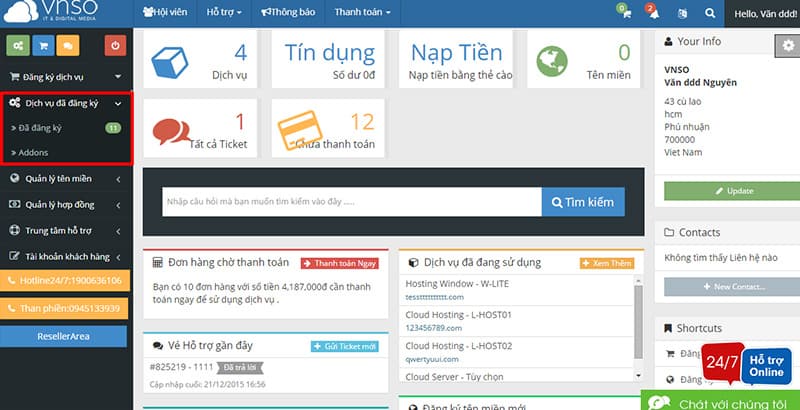The image size is (800, 410).
Task: Click the red speech bubbles Ticket icon
Action: pyautogui.click(x=171, y=132)
